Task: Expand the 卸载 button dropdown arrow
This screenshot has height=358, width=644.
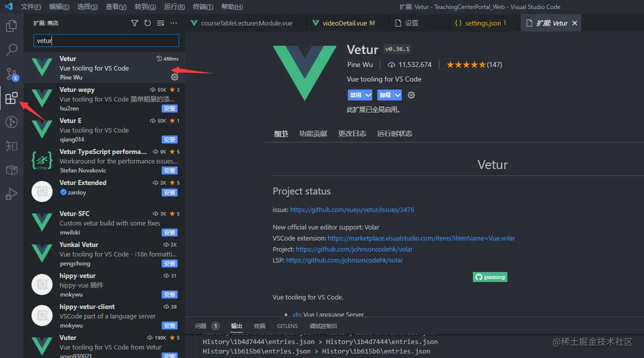Action: pyautogui.click(x=398, y=95)
